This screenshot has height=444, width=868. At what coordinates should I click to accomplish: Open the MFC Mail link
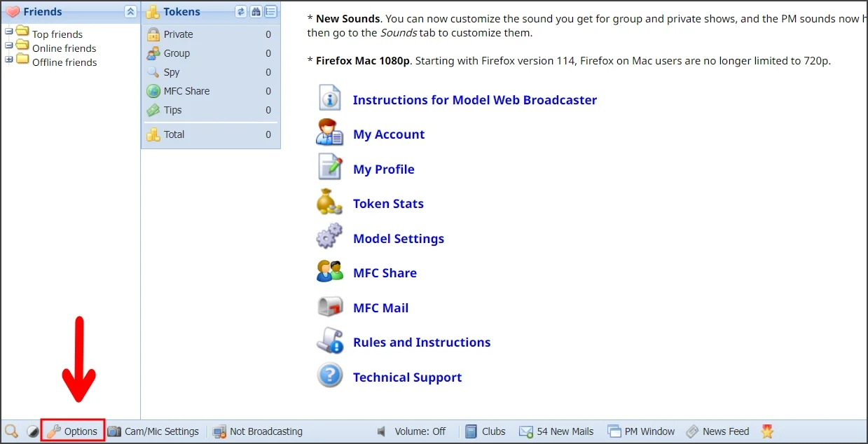(x=381, y=308)
